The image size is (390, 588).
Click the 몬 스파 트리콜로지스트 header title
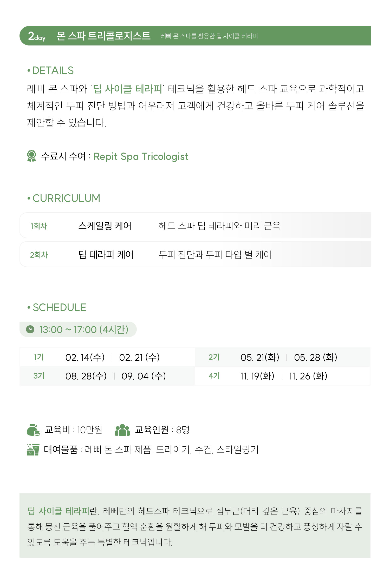coord(103,36)
